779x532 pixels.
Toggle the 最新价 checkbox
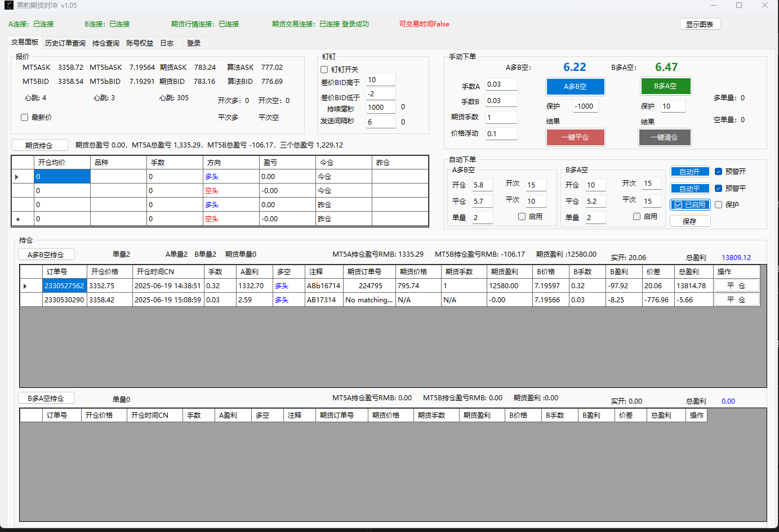[x=25, y=118]
